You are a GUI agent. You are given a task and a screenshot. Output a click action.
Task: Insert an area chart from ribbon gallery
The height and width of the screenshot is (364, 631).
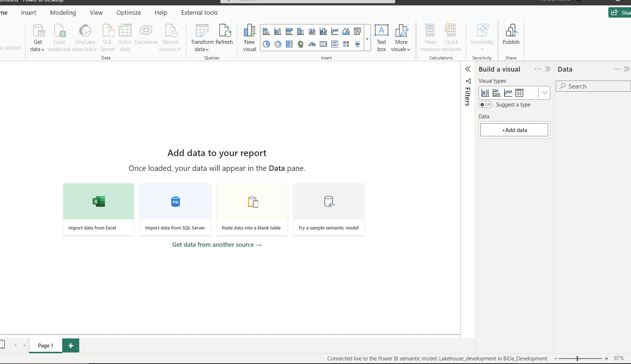click(x=346, y=32)
